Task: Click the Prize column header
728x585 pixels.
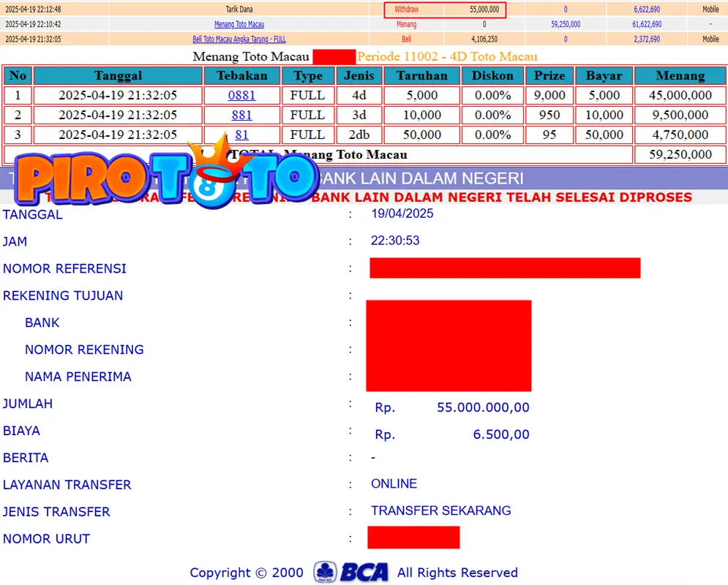Action: point(549,75)
